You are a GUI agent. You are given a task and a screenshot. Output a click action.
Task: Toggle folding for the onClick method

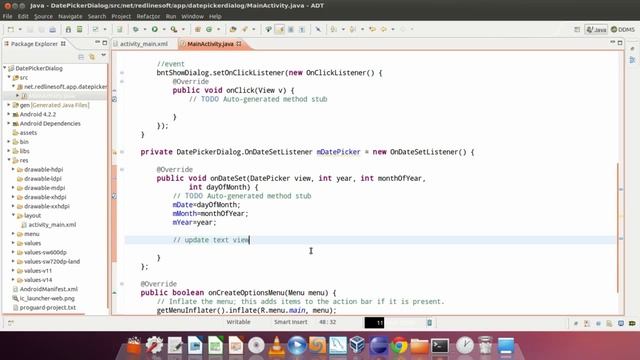point(122,82)
